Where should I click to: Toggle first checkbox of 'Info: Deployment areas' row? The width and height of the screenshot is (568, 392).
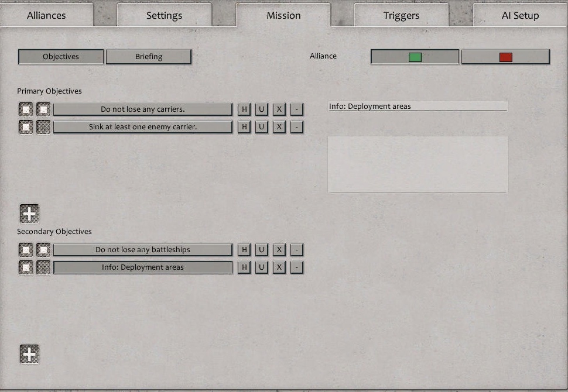26,267
